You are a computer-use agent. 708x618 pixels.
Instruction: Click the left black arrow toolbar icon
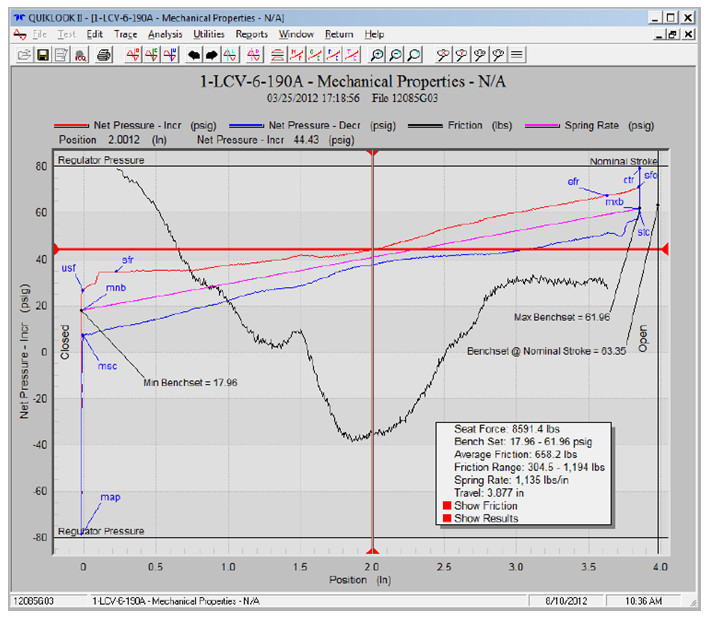pyautogui.click(x=195, y=55)
